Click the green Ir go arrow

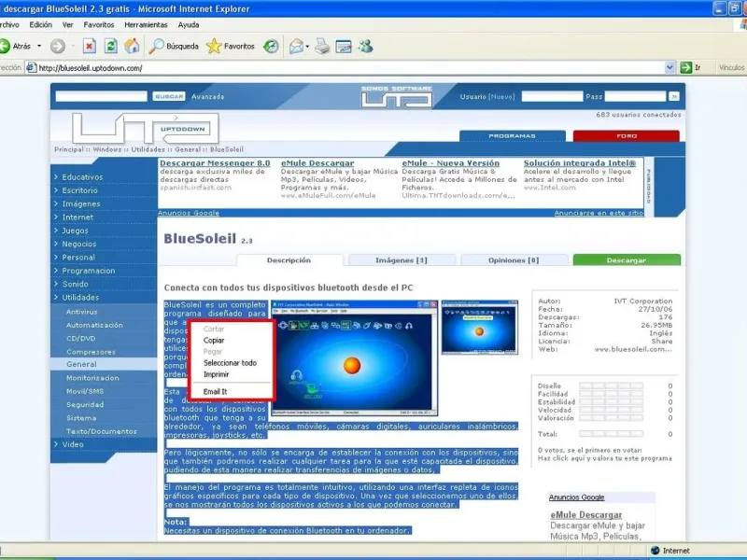(x=685, y=67)
